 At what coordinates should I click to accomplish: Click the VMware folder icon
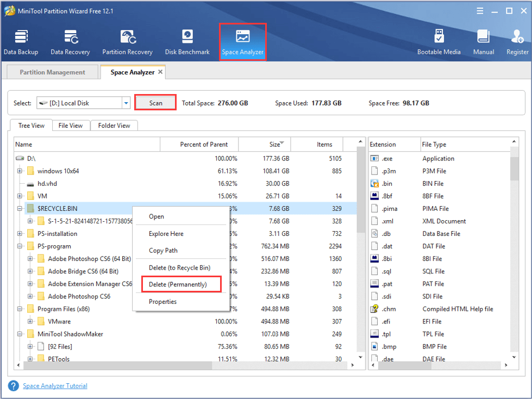(x=41, y=321)
